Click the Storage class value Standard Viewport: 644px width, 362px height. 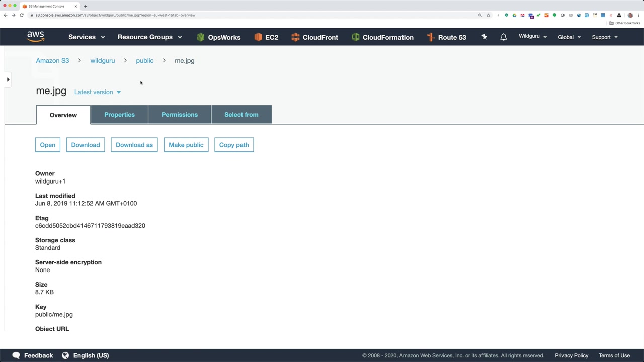coord(48,248)
